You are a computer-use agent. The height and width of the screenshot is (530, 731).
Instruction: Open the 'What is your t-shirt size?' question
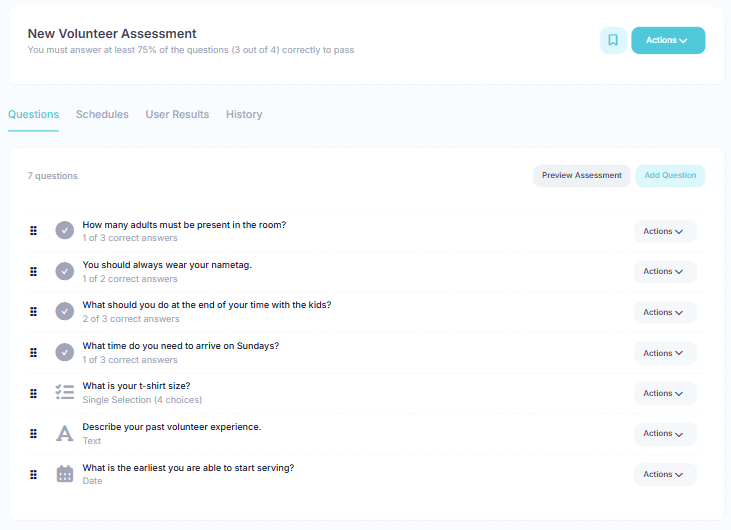[136, 386]
